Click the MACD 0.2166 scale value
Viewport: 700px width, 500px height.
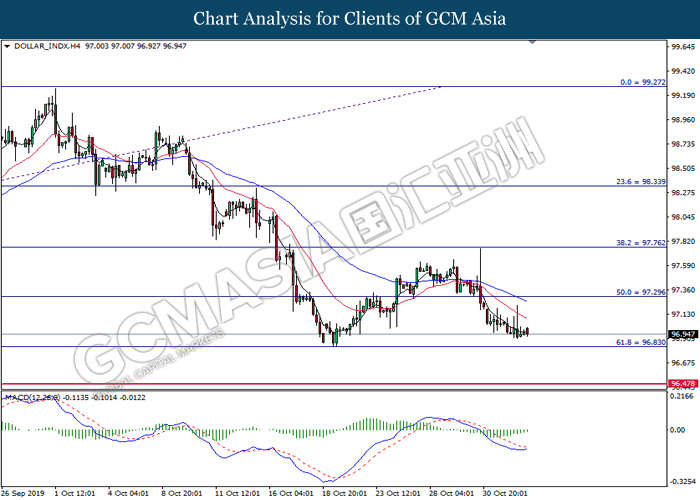(683, 396)
